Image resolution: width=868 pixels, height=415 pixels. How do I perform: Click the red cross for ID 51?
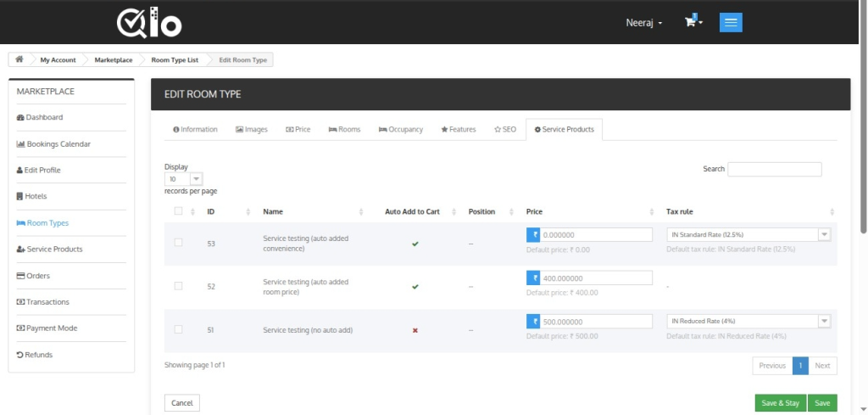(415, 330)
